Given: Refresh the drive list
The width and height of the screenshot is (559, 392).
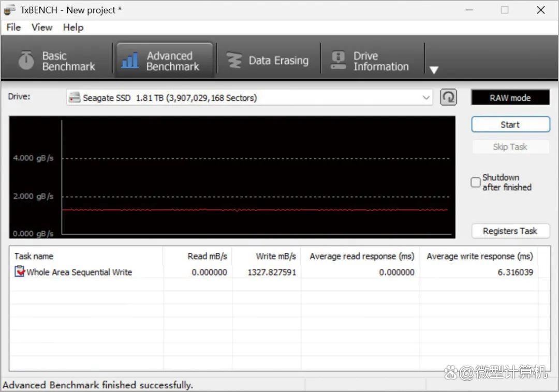Looking at the screenshot, I should [448, 97].
